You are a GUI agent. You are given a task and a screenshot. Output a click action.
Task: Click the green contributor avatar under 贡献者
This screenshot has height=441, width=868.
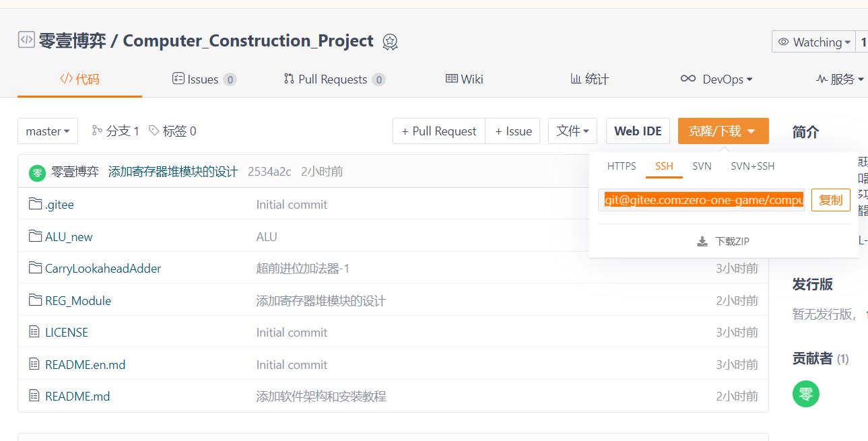point(806,394)
